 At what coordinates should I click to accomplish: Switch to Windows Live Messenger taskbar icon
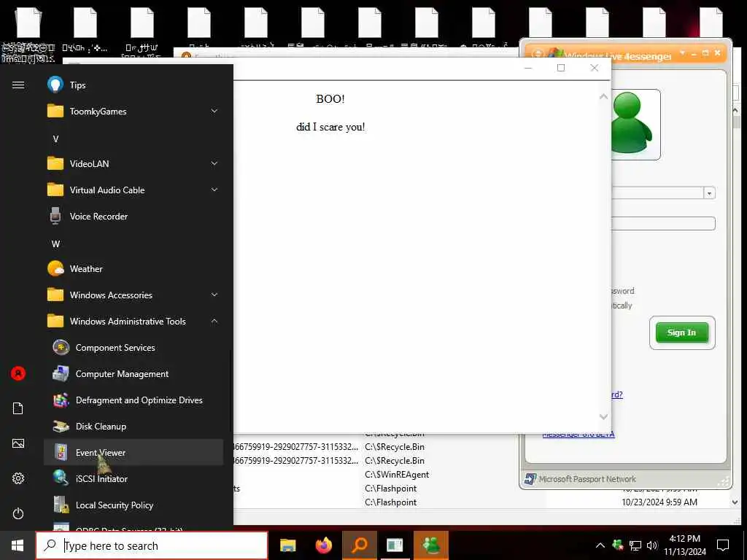431,545
